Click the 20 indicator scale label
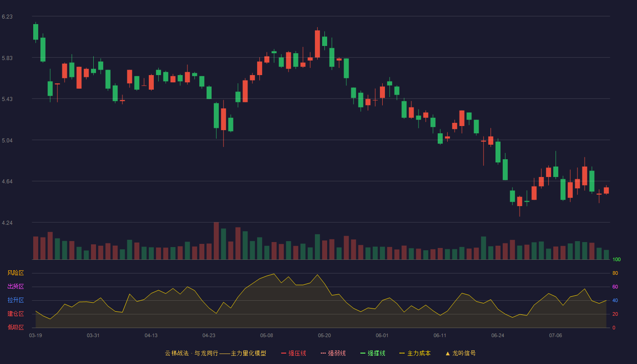The image size is (637, 364). pos(615,314)
